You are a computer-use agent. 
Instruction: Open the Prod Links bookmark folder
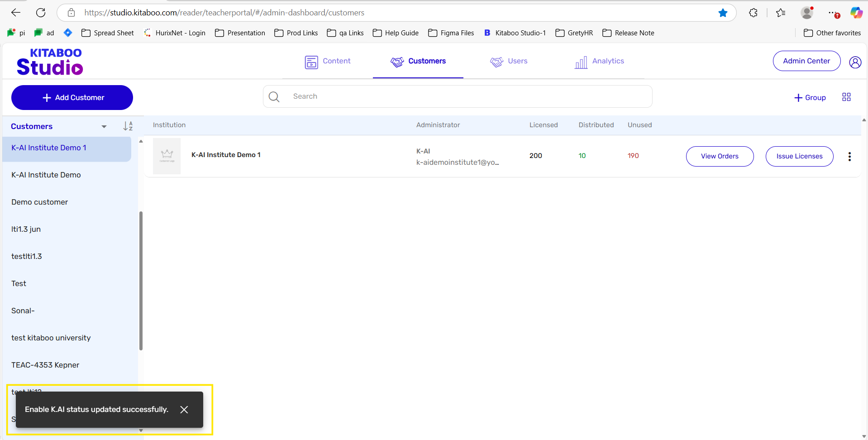(296, 33)
